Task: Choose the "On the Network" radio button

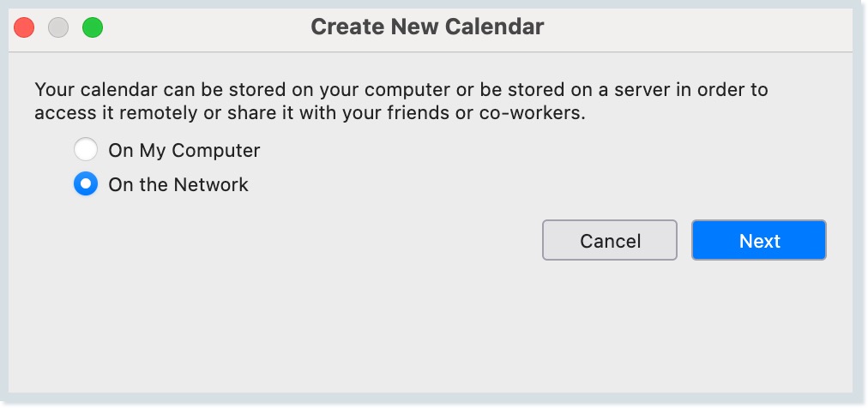Action: [86, 184]
